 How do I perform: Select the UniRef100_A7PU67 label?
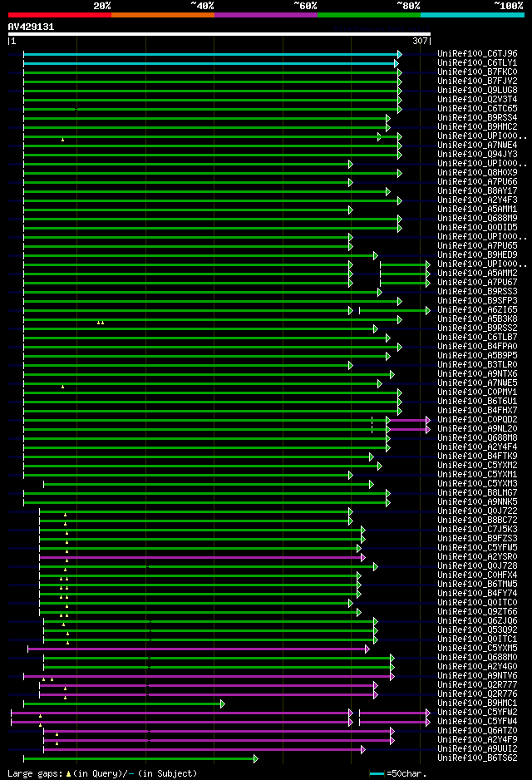point(477,282)
